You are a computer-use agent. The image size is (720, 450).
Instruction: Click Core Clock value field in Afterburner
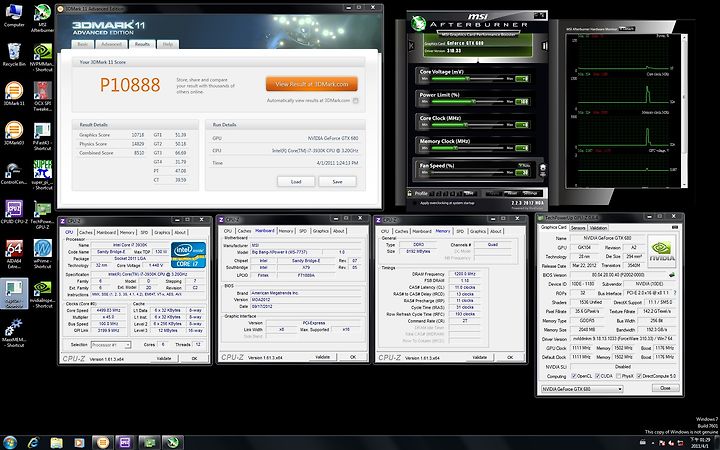click(x=522, y=125)
